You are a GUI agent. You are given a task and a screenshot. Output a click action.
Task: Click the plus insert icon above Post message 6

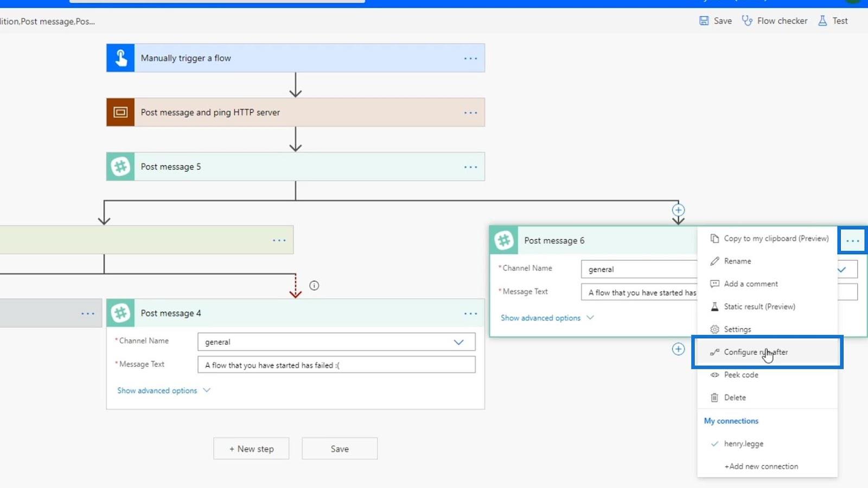point(678,210)
